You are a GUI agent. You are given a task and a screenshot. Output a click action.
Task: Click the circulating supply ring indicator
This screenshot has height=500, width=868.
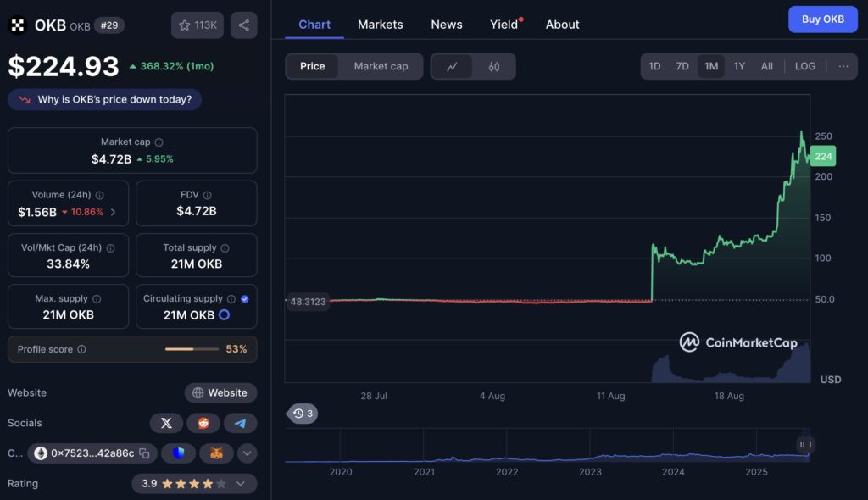pyautogui.click(x=224, y=315)
